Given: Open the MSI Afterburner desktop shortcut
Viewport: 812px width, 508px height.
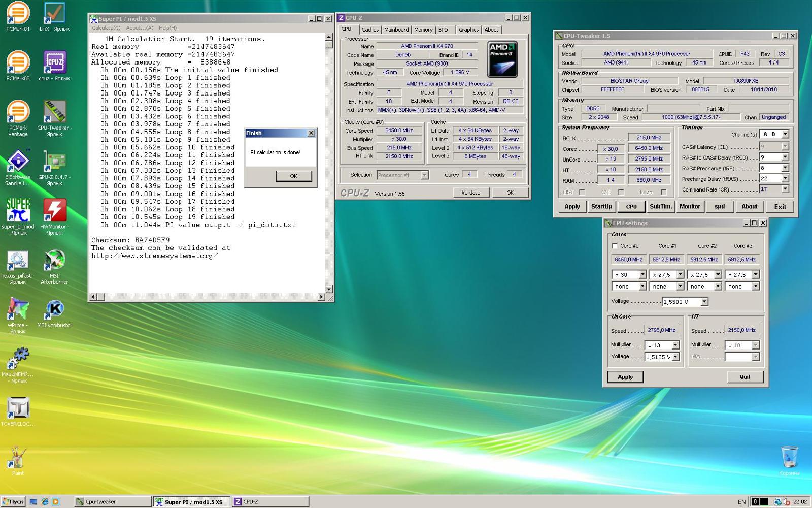Looking at the screenshot, I should coord(54,266).
